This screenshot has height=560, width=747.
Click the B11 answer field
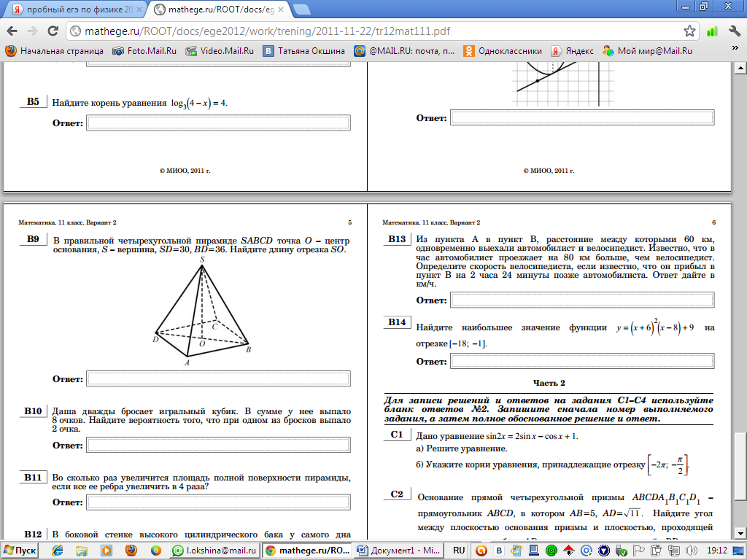pyautogui.click(x=218, y=502)
